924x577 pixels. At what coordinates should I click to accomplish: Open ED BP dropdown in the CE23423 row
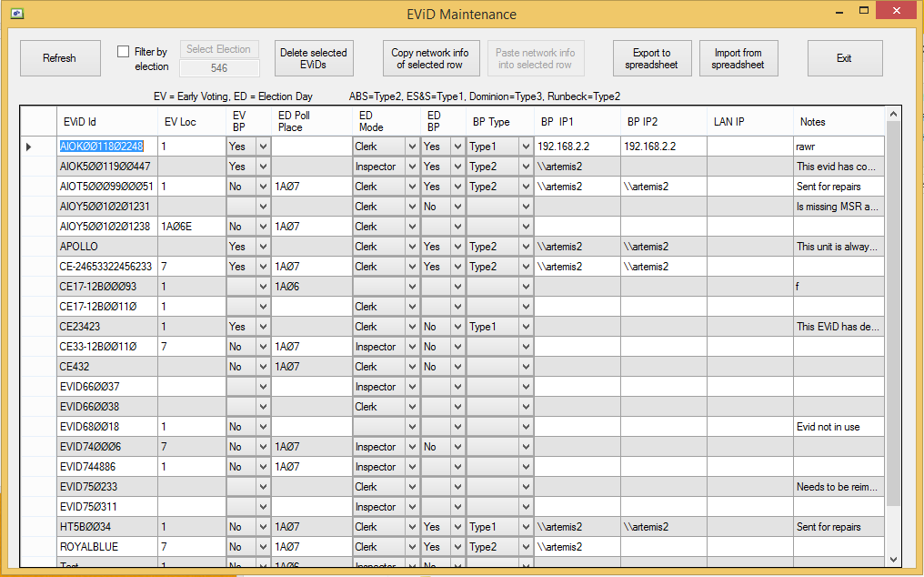click(457, 327)
